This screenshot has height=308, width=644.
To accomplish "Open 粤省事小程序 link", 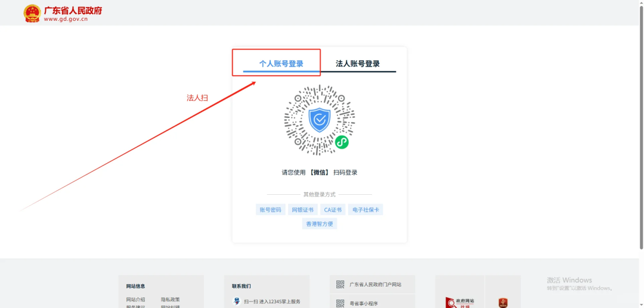I will [x=364, y=303].
